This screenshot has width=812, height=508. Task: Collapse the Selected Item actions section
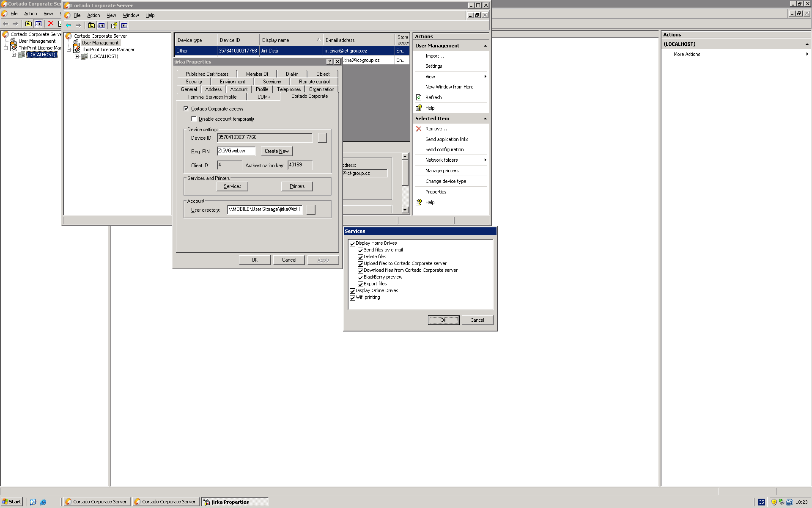[x=485, y=119]
